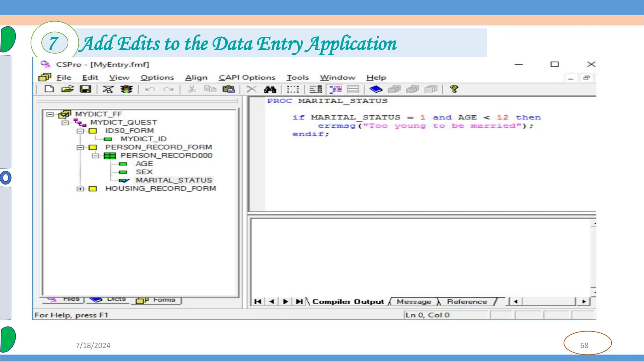Click the second stacked forms icon
The image size is (644, 362).
(413, 89)
